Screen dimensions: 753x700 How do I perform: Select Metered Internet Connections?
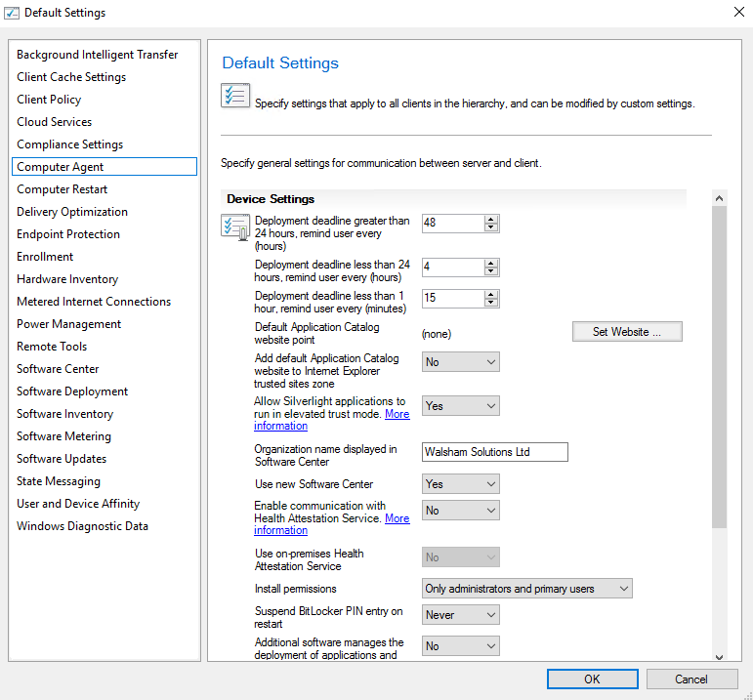point(94,302)
